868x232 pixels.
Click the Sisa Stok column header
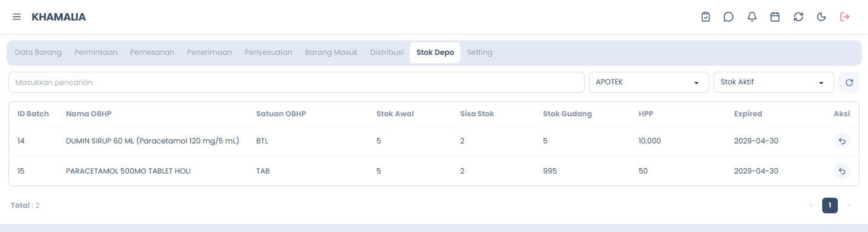pyautogui.click(x=477, y=114)
